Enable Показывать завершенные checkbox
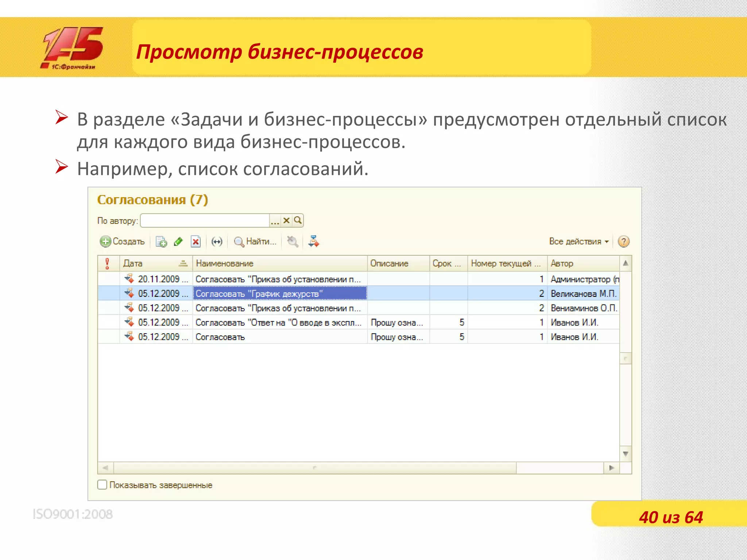The width and height of the screenshot is (747, 560). [102, 485]
